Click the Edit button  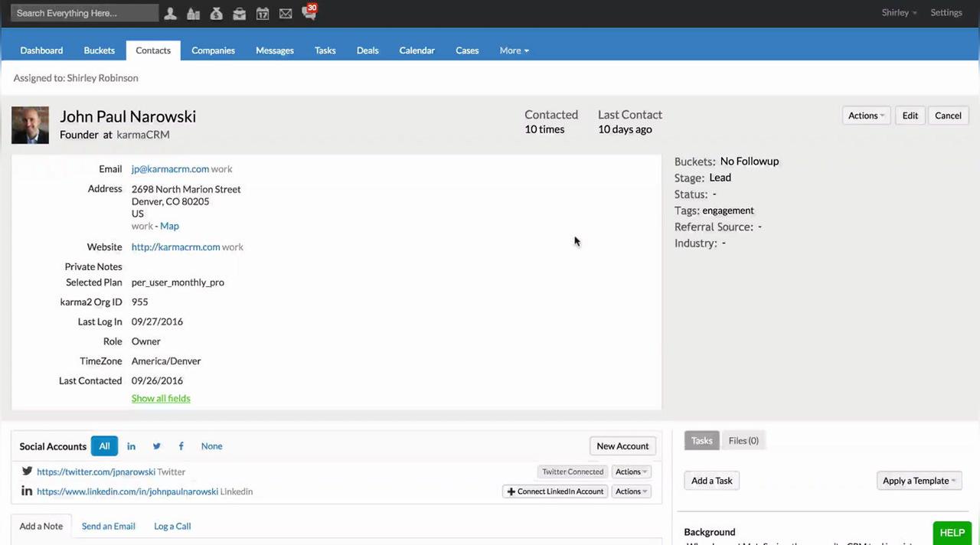click(x=910, y=116)
